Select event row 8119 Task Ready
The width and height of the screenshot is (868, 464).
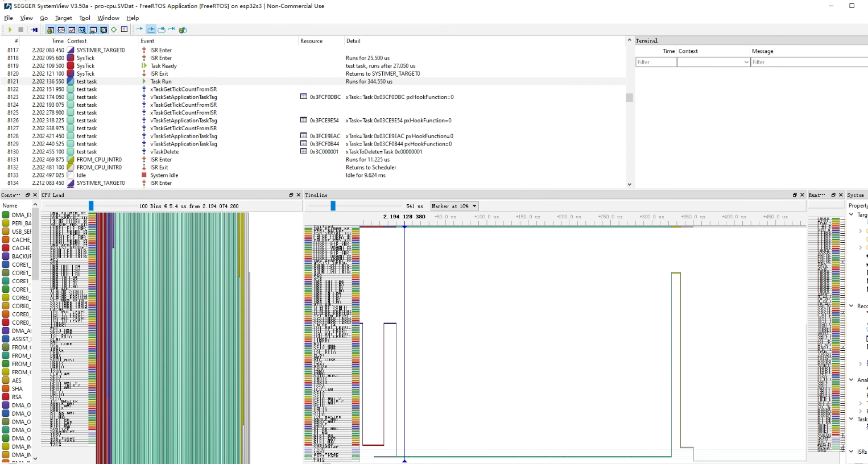coord(314,66)
